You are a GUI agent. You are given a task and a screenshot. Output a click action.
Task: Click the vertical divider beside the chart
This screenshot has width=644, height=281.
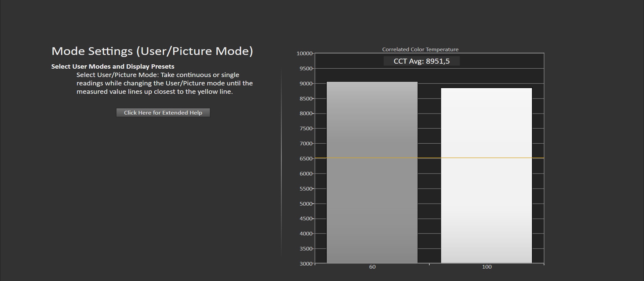click(281, 162)
